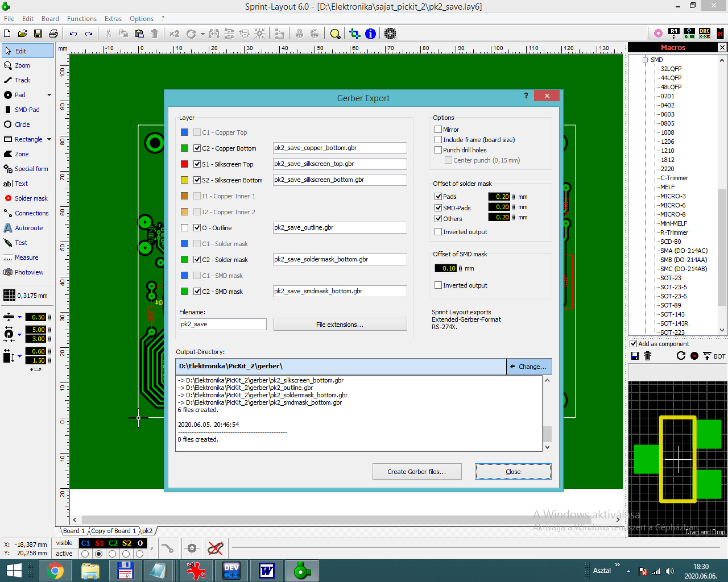Screen dimensions: 728x582
Task: Switch to the Board 1 tab
Action: click(x=74, y=531)
